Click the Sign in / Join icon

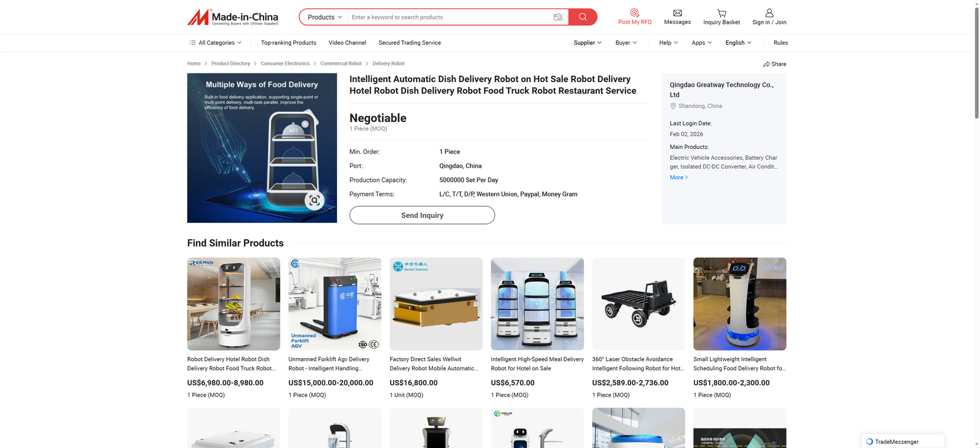pyautogui.click(x=769, y=13)
